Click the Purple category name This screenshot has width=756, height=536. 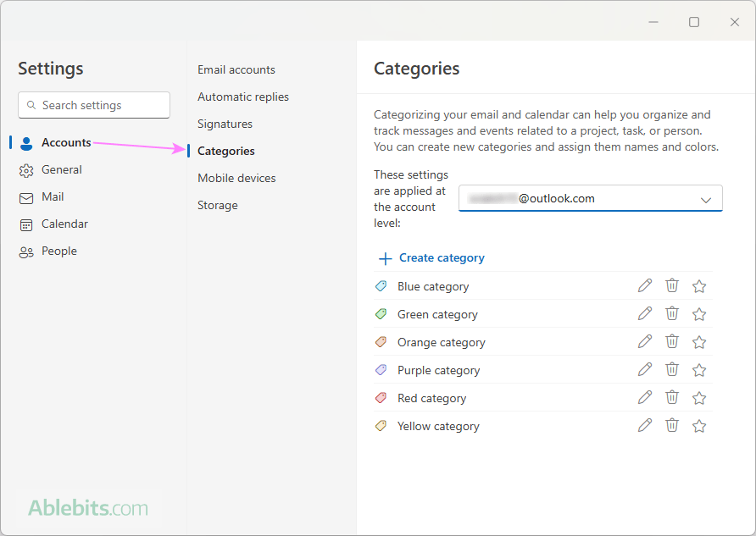coord(438,370)
